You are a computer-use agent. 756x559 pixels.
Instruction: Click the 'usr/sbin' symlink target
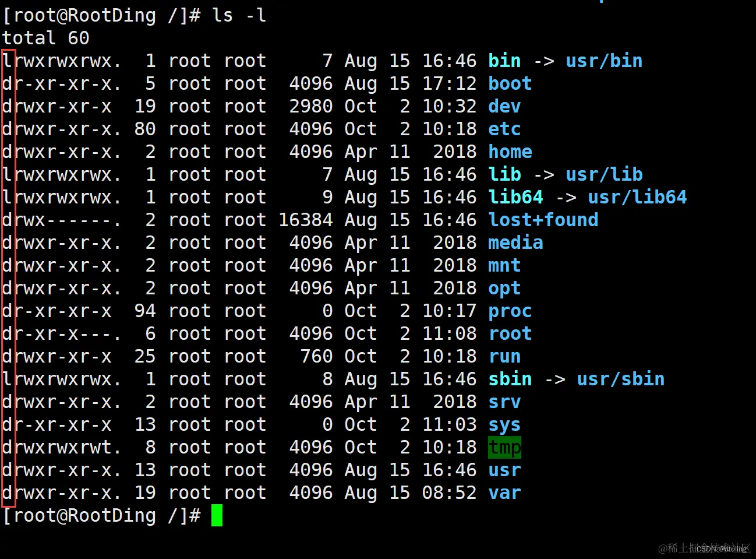click(x=620, y=379)
